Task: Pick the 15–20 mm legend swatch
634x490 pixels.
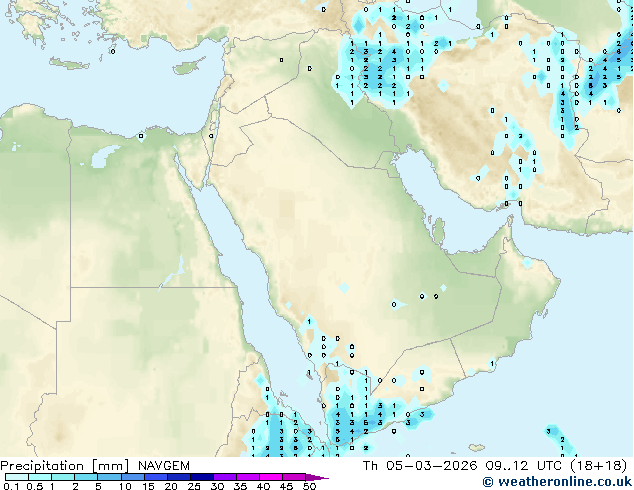Action: pos(155,477)
